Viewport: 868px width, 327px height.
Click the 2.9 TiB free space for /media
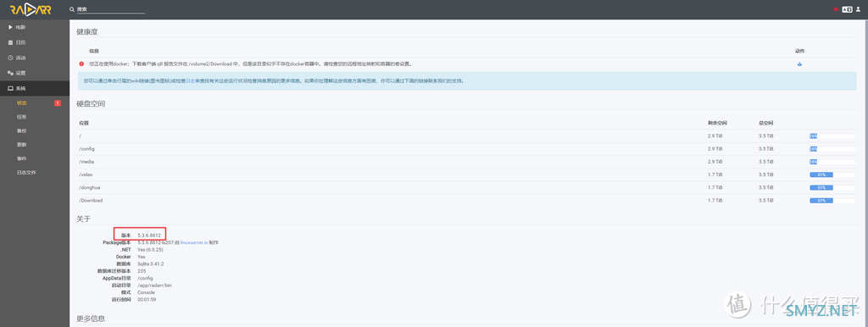click(x=715, y=162)
